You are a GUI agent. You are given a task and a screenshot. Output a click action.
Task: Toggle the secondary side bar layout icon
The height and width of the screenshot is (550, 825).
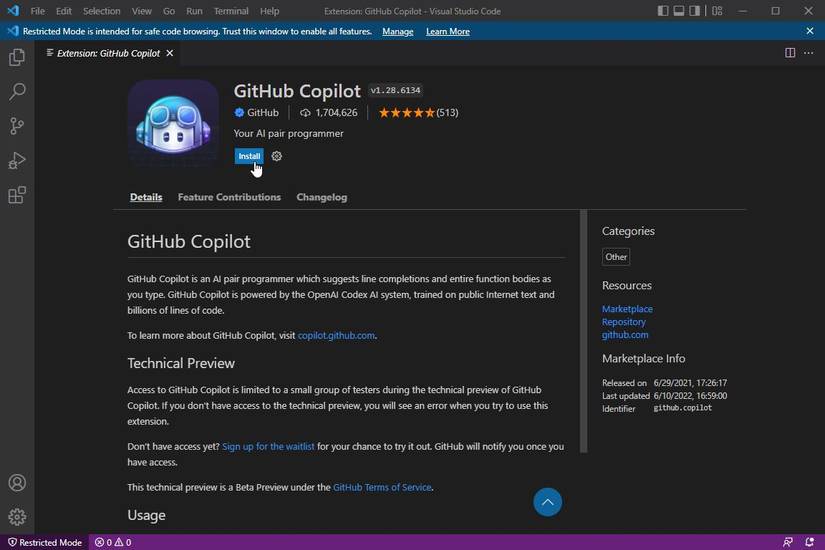coord(695,11)
